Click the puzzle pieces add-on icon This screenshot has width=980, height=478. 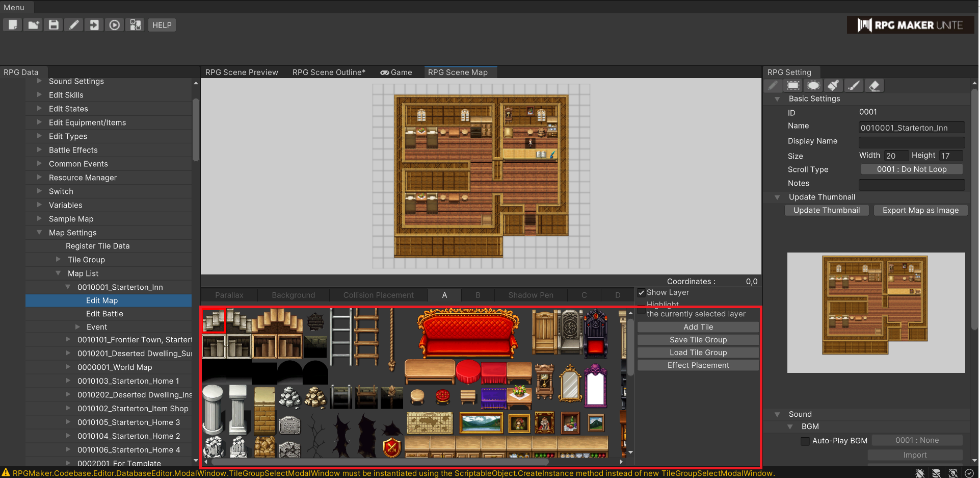[x=135, y=25]
